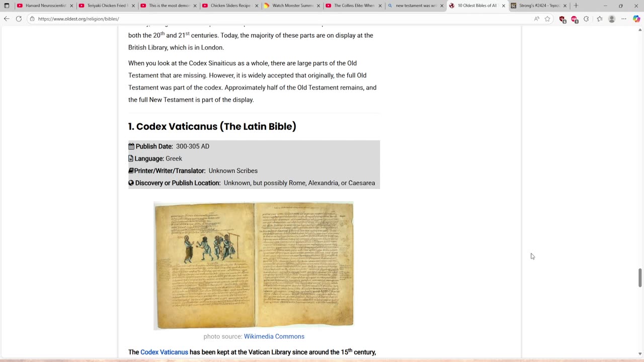This screenshot has height=362, width=644.
Task: Click the Discovery or Publish Location line
Action: pos(252,183)
